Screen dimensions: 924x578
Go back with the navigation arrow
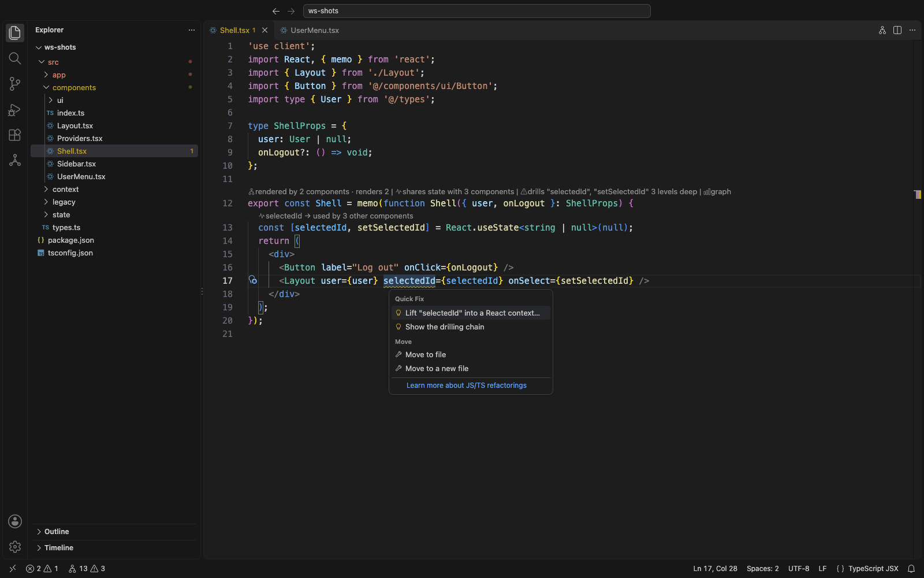(276, 11)
